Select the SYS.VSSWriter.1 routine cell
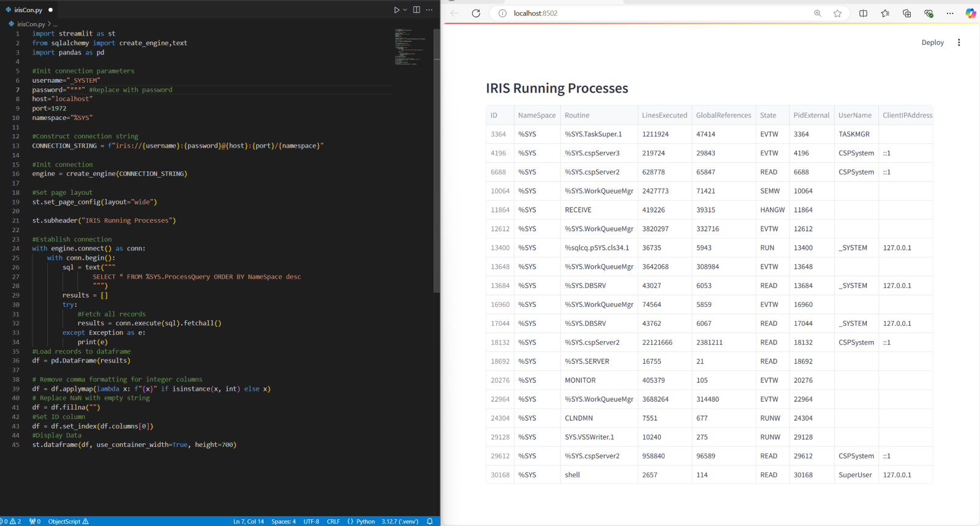 (x=599, y=437)
